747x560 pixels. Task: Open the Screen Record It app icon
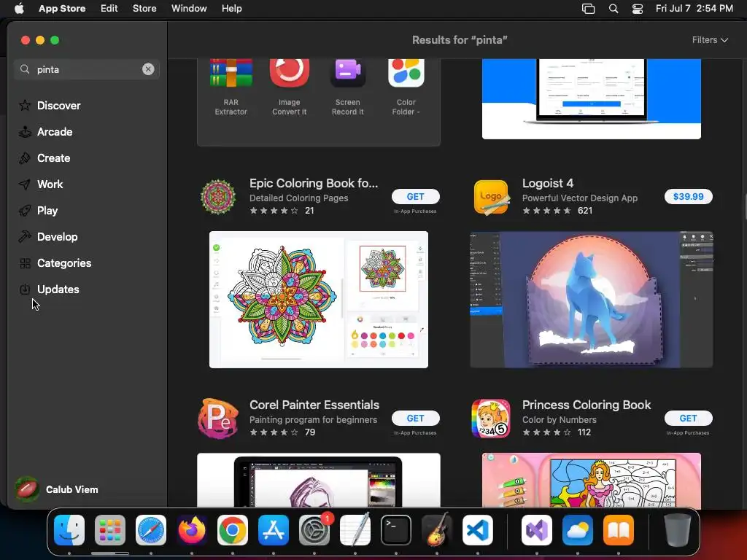point(348,73)
